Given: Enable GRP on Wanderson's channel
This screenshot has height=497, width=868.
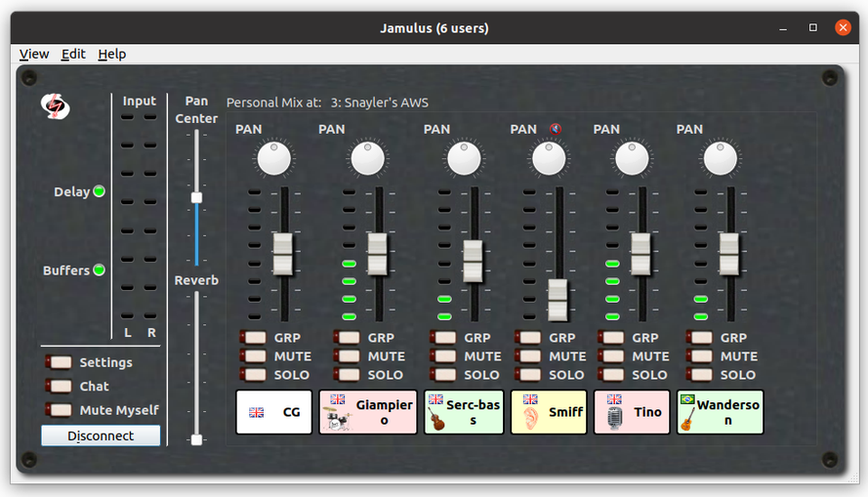Looking at the screenshot, I should 701,338.
